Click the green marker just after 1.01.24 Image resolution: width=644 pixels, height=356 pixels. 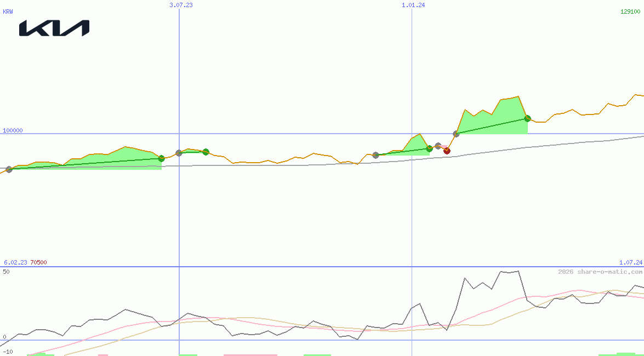pos(429,148)
